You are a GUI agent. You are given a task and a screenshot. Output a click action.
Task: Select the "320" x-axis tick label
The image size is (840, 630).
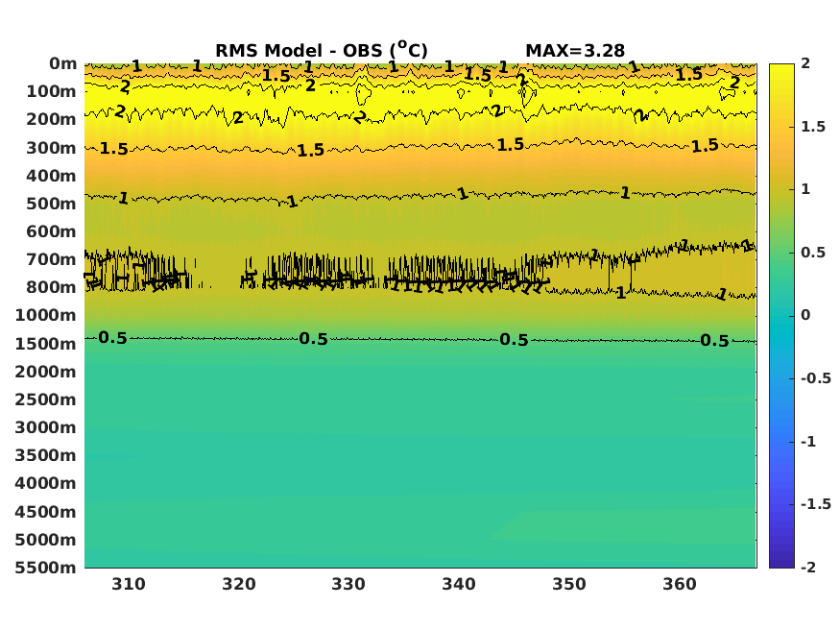point(239,584)
